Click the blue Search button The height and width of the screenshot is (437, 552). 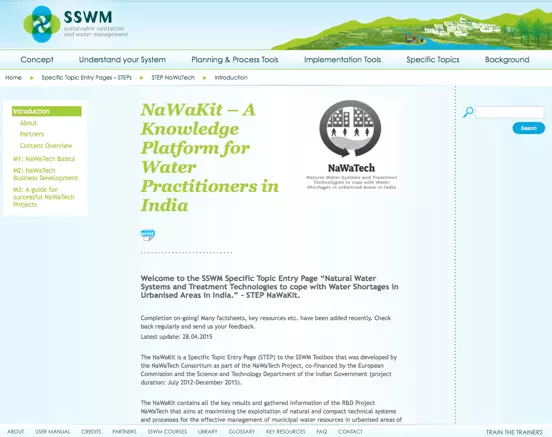pos(528,128)
